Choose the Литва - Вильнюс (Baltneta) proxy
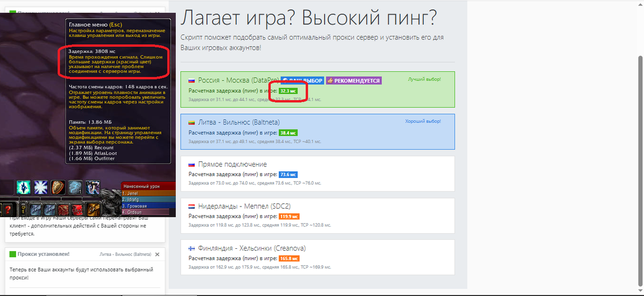The width and height of the screenshot is (644, 296). coord(317,131)
